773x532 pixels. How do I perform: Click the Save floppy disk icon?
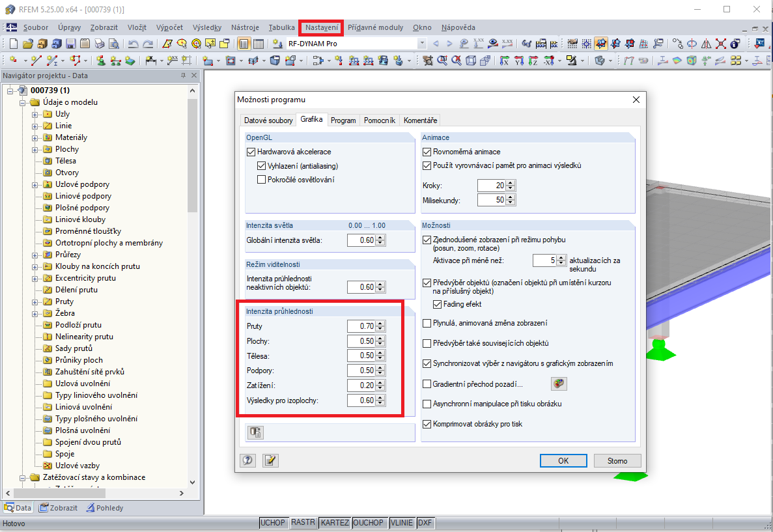coord(70,44)
